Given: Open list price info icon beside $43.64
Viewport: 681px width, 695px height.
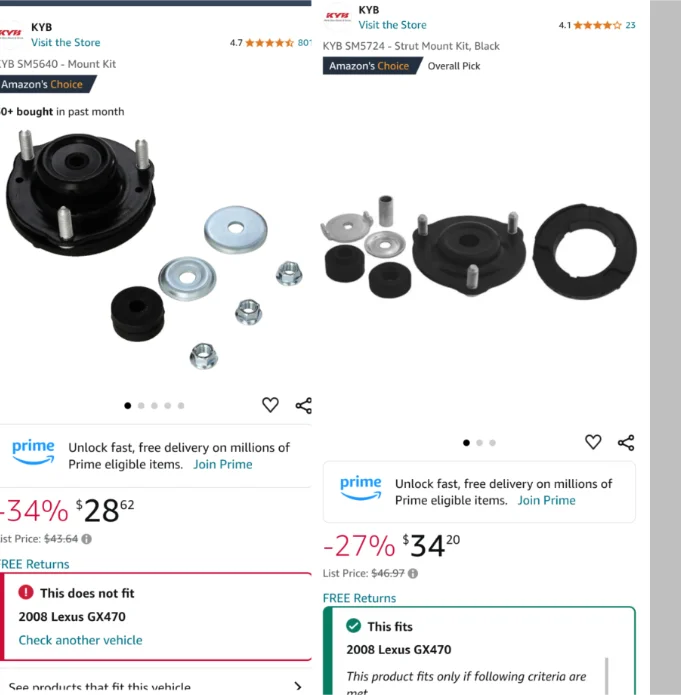Looking at the screenshot, I should coord(87,539).
